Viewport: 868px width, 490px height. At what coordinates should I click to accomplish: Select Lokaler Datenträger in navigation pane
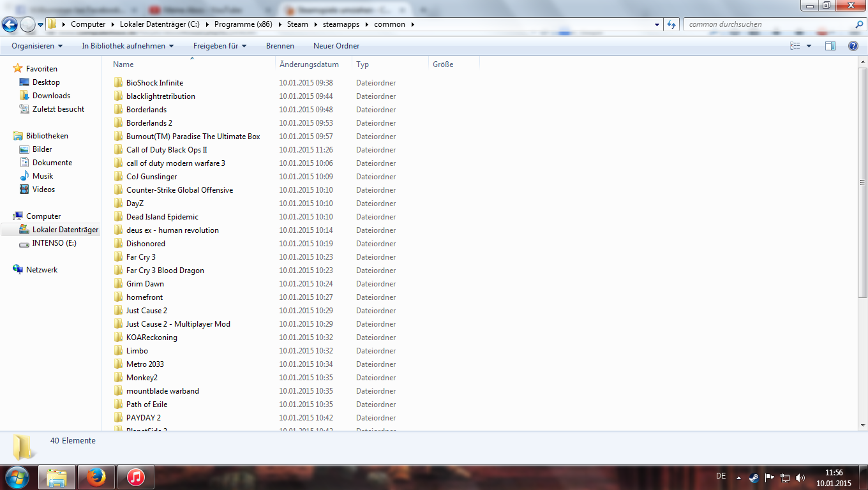click(66, 230)
